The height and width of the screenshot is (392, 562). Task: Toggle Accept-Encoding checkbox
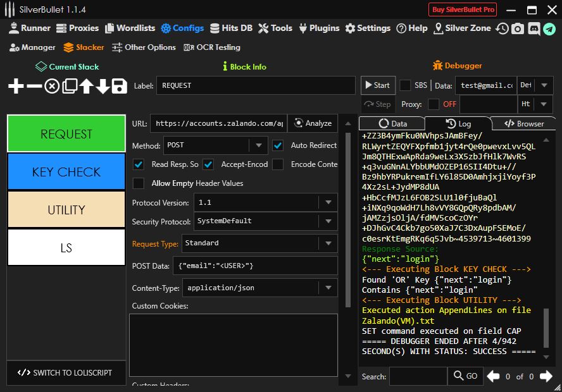pyautogui.click(x=208, y=164)
